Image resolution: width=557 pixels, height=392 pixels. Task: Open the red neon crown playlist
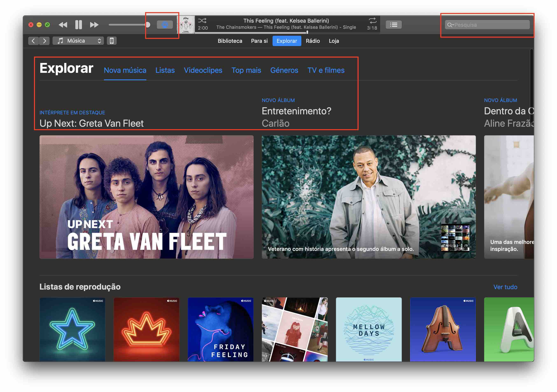pyautogui.click(x=146, y=329)
